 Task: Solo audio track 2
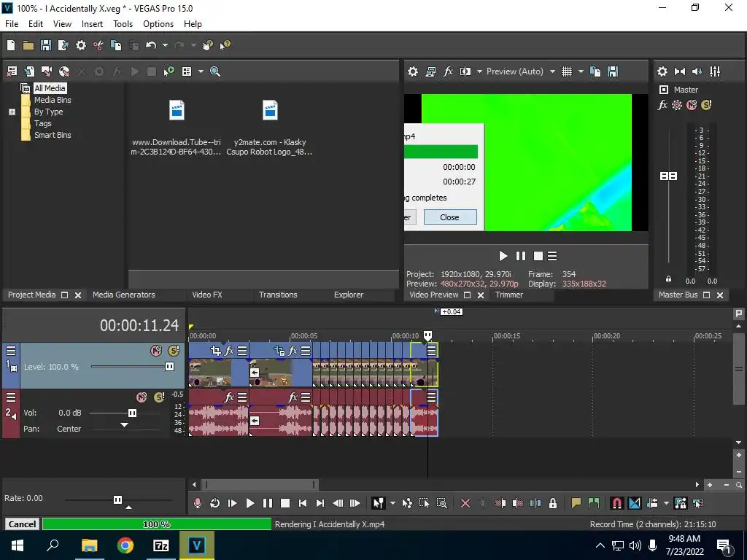159,397
